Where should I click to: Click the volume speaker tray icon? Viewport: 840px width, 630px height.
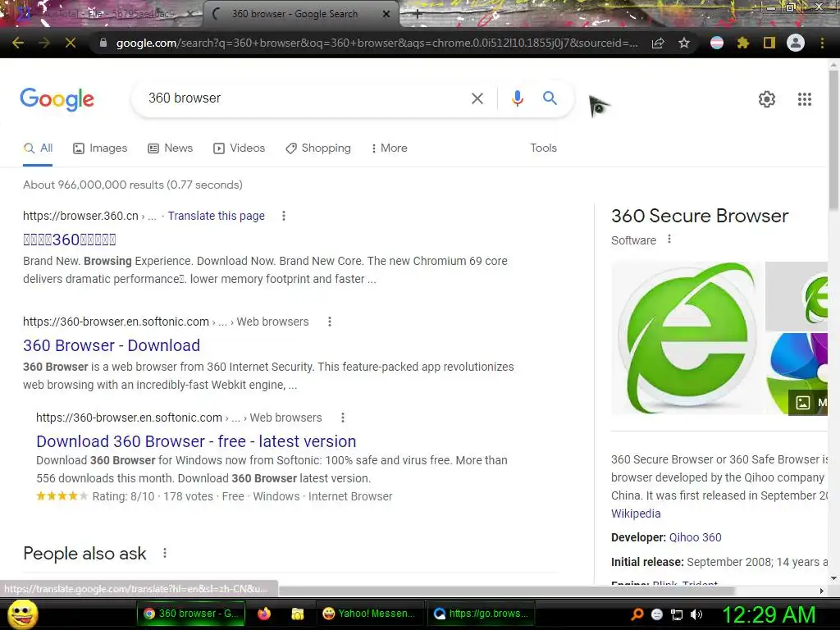coord(696,614)
